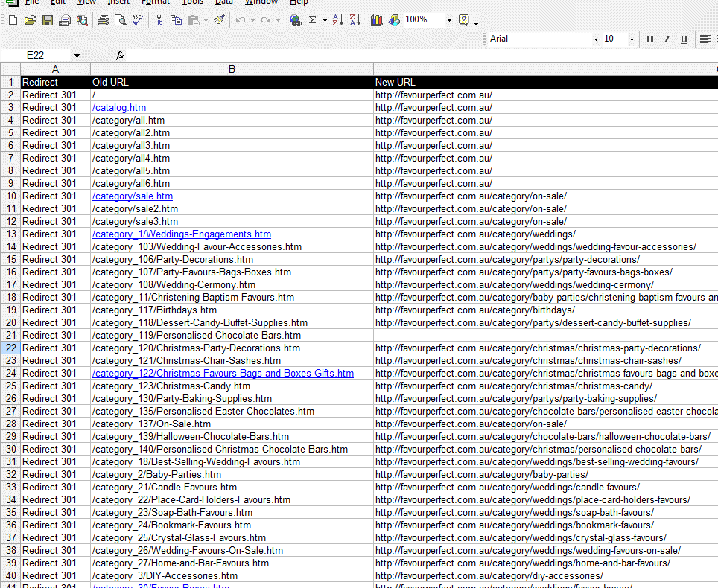Follow the /catalog.htm link
The height and width of the screenshot is (588, 718).
(119, 107)
